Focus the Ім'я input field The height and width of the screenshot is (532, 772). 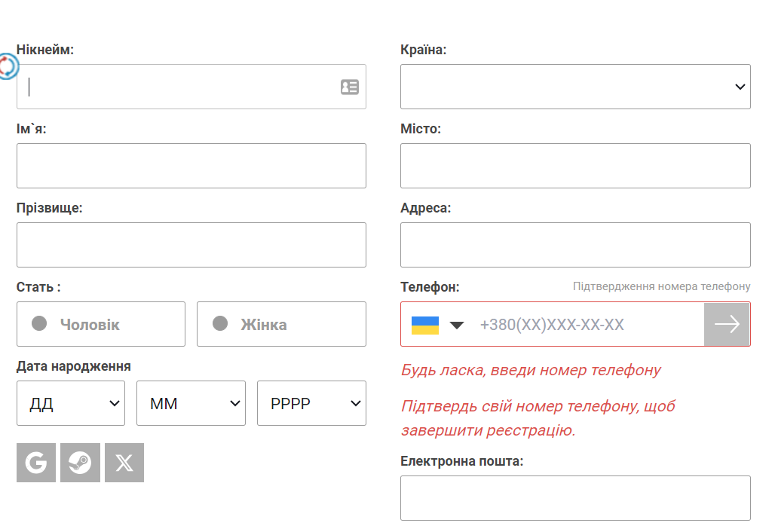[191, 166]
